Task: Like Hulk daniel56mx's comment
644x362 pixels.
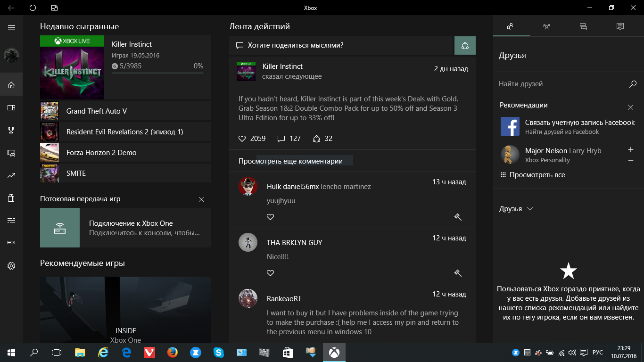Action: click(x=270, y=217)
